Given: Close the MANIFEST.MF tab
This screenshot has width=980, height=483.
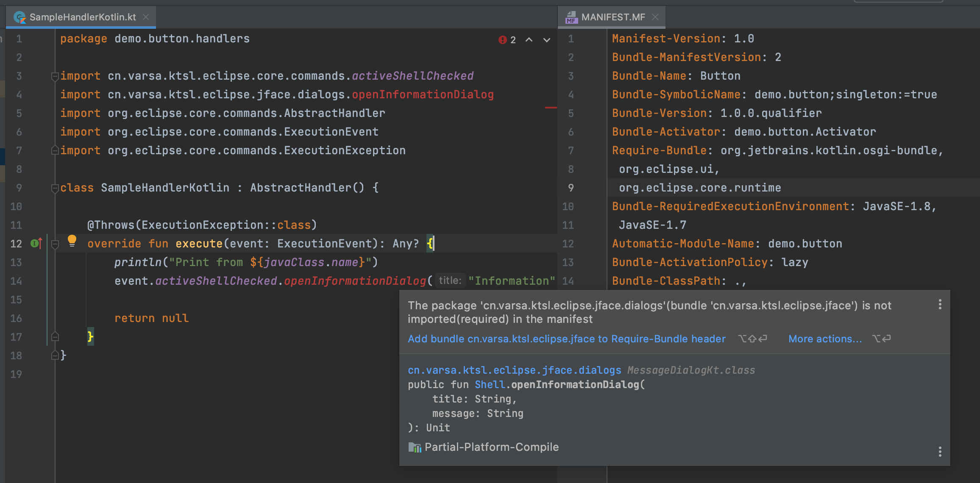Looking at the screenshot, I should tap(655, 17).
